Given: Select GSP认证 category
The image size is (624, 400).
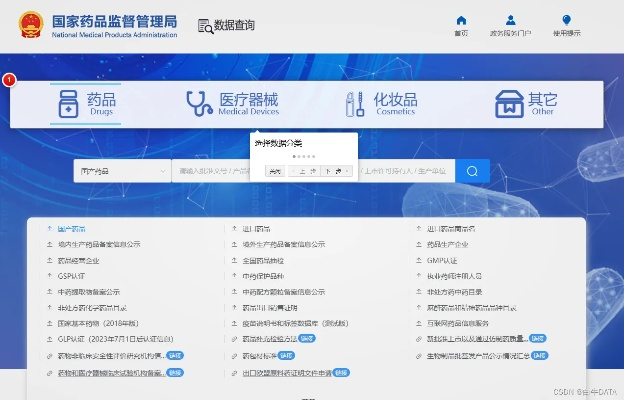Looking at the screenshot, I should pos(71,276).
